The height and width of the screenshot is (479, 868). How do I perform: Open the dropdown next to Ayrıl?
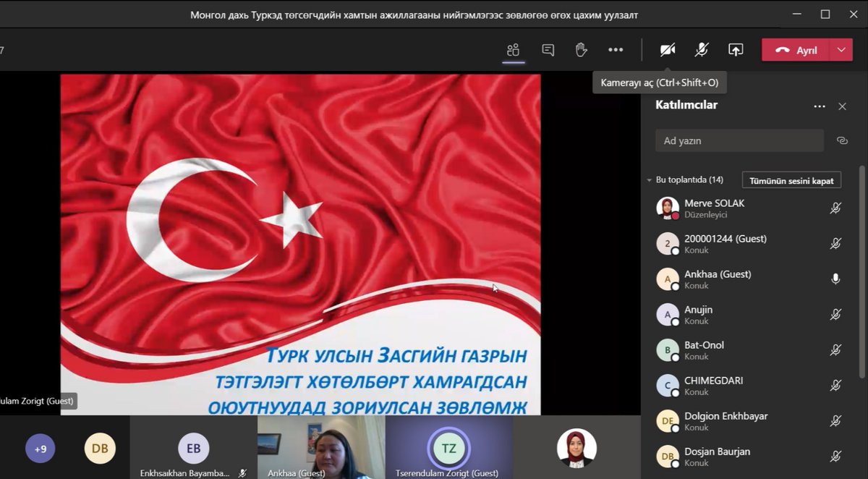pyautogui.click(x=841, y=50)
